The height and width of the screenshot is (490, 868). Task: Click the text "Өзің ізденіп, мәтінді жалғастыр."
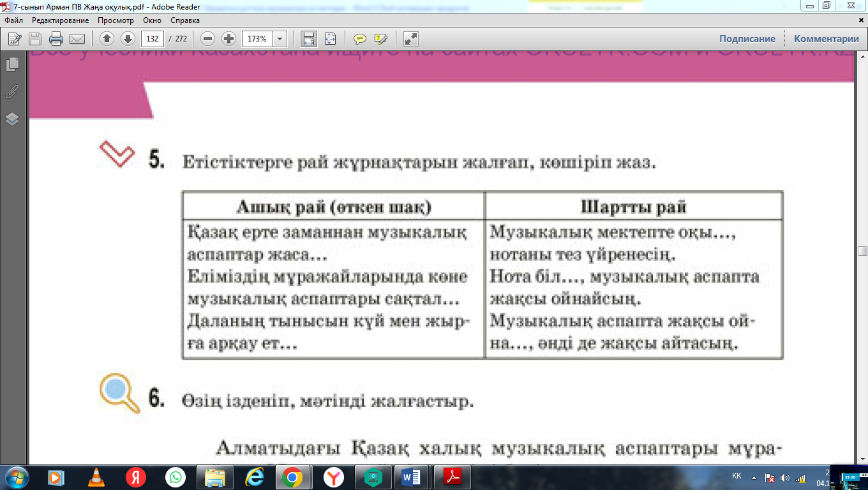[x=328, y=401]
